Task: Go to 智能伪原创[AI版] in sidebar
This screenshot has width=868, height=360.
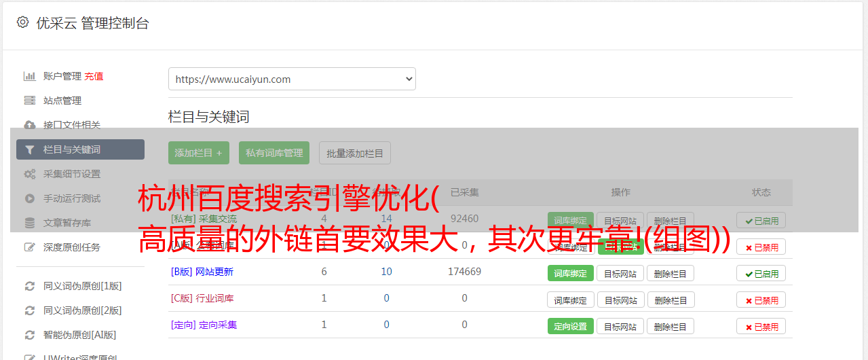Action: coord(80,335)
